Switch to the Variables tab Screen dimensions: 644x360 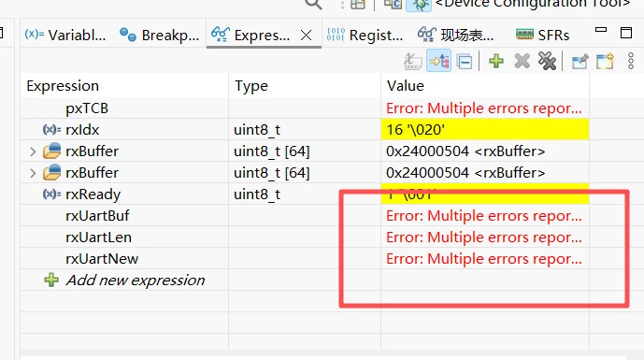pos(64,35)
